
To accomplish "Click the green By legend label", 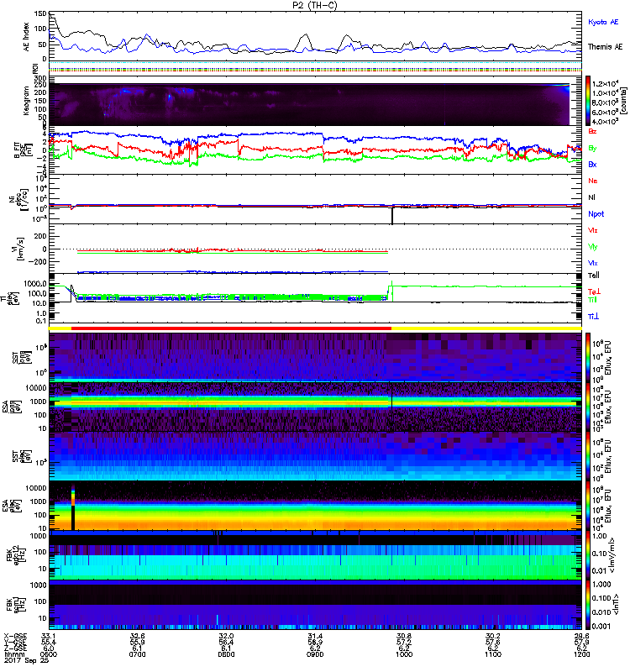I will [x=592, y=149].
